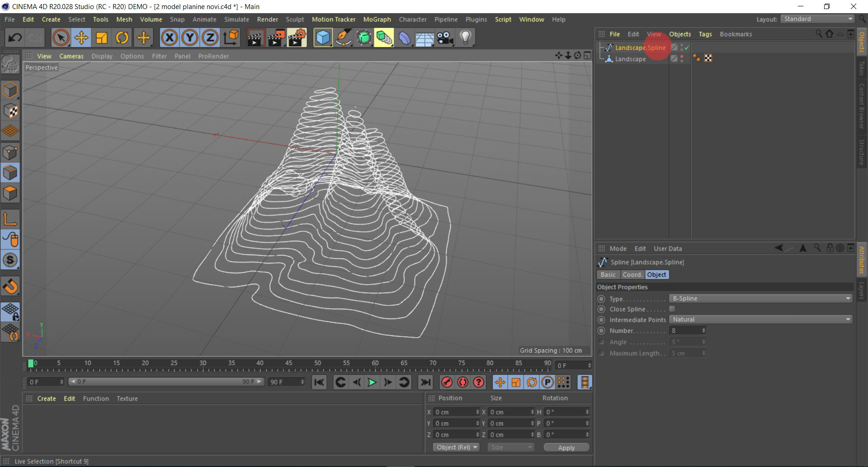The width and height of the screenshot is (868, 467).
Task: Switch to the Coord. tab
Action: coord(632,275)
